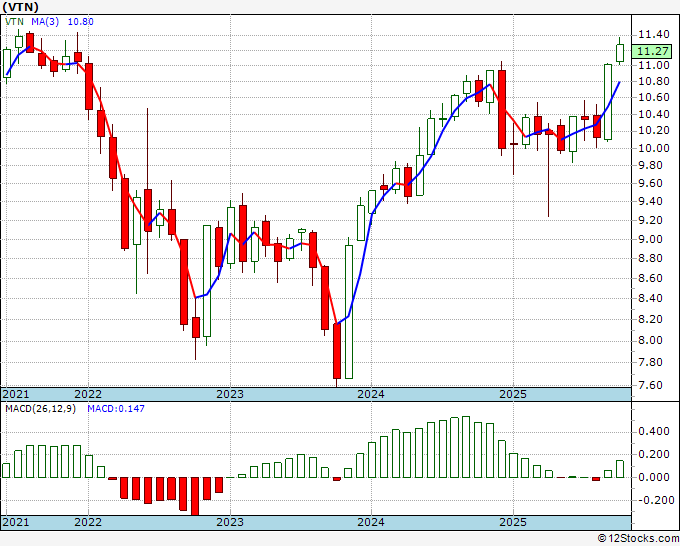This screenshot has height=546, width=680.
Task: Click 2022 on the price chart timeline
Action: (x=88, y=394)
